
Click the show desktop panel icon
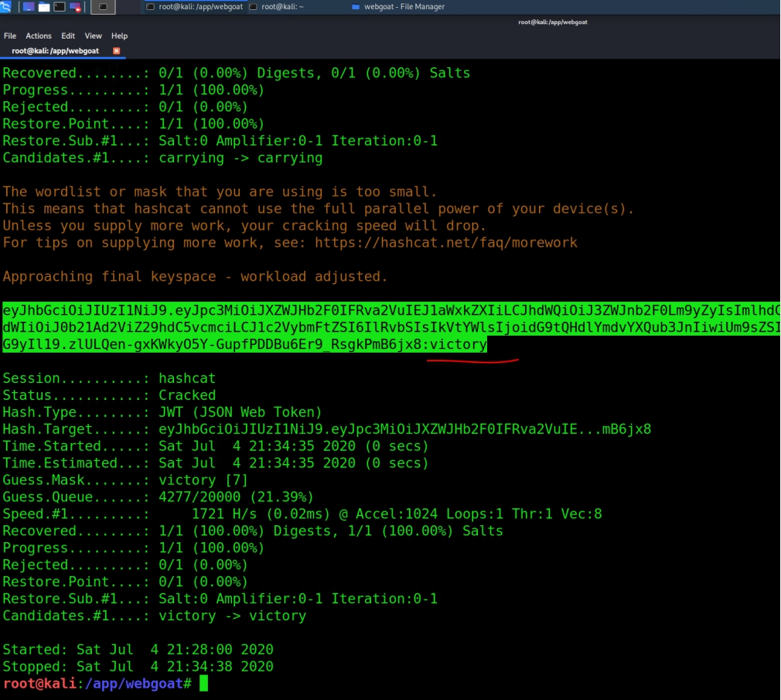pyautogui.click(x=29, y=7)
